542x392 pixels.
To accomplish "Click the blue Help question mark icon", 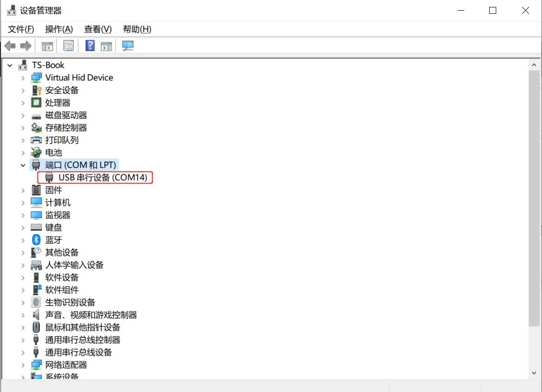I will coord(90,46).
